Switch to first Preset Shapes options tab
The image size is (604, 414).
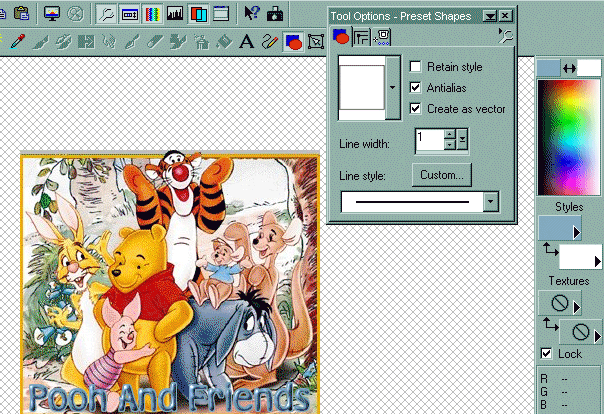pyautogui.click(x=341, y=37)
